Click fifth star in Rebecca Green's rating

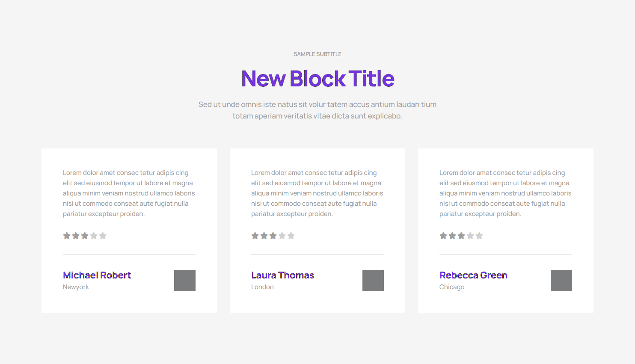(x=479, y=236)
